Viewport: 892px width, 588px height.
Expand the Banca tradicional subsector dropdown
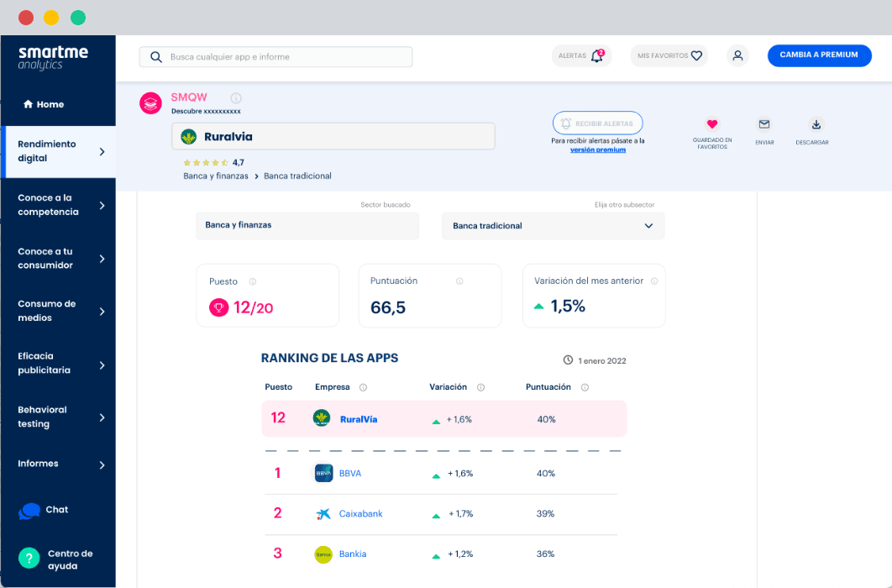(648, 226)
